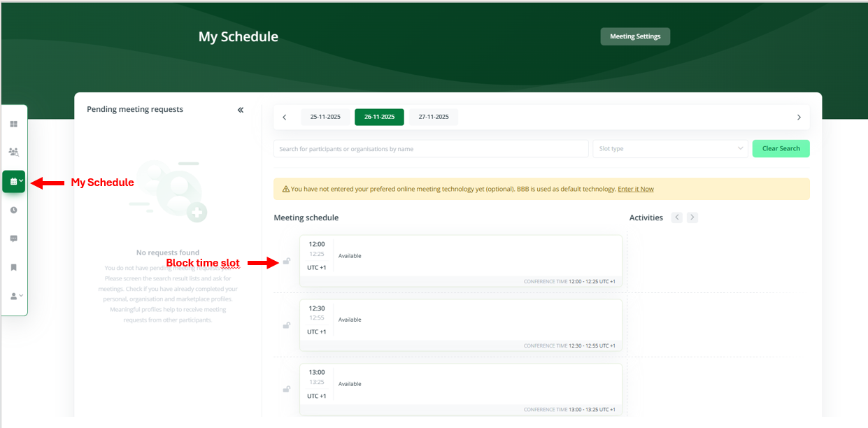Go to next dates with right arrow
Screen dimensions: 868x428
[x=799, y=117]
